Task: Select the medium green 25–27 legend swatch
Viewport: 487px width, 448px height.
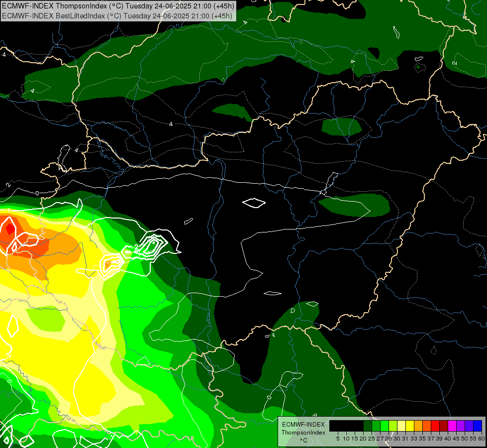Action: [x=376, y=426]
